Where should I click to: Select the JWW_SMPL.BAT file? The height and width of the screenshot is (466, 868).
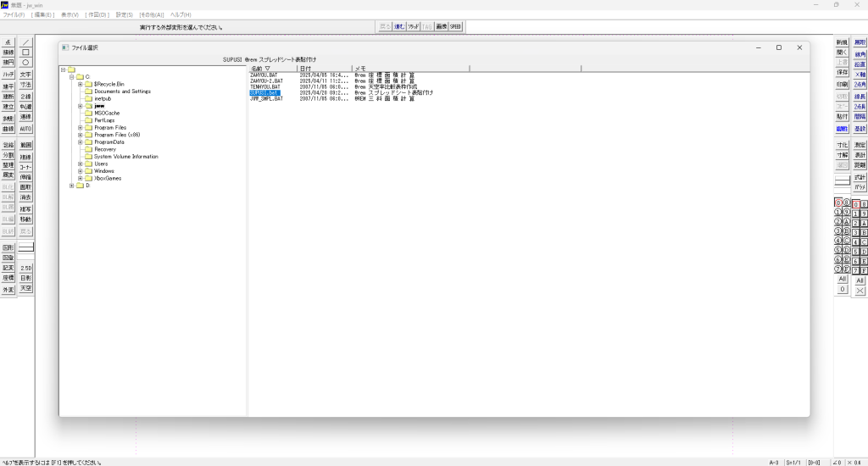pyautogui.click(x=266, y=98)
